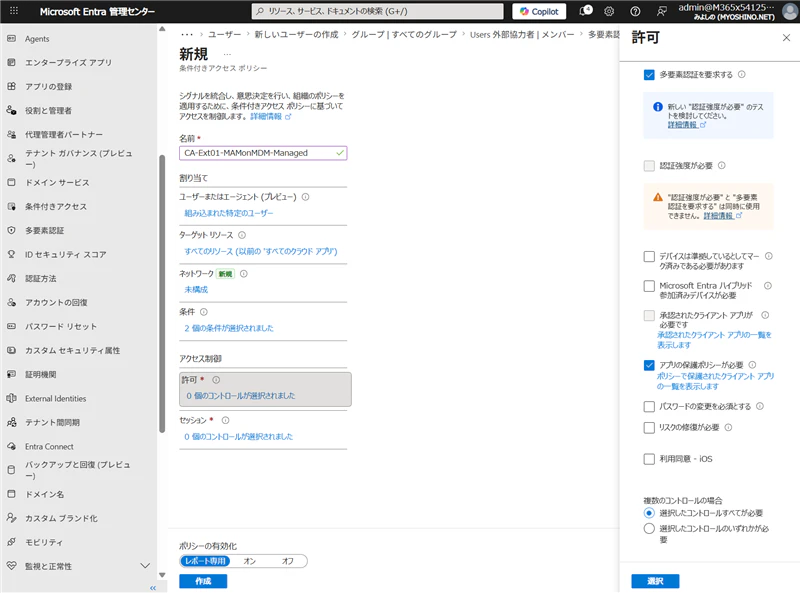Click the 作成 button
The width and height of the screenshot is (800, 593).
(203, 581)
